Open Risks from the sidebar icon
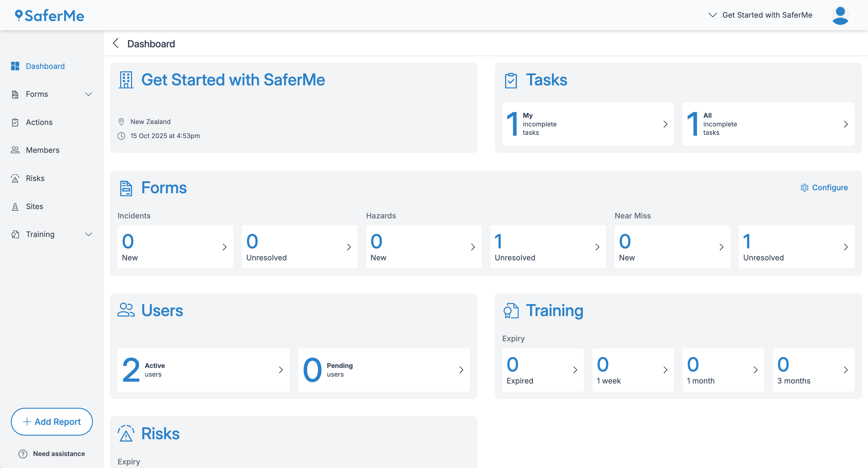This screenshot has height=468, width=868. (x=15, y=178)
